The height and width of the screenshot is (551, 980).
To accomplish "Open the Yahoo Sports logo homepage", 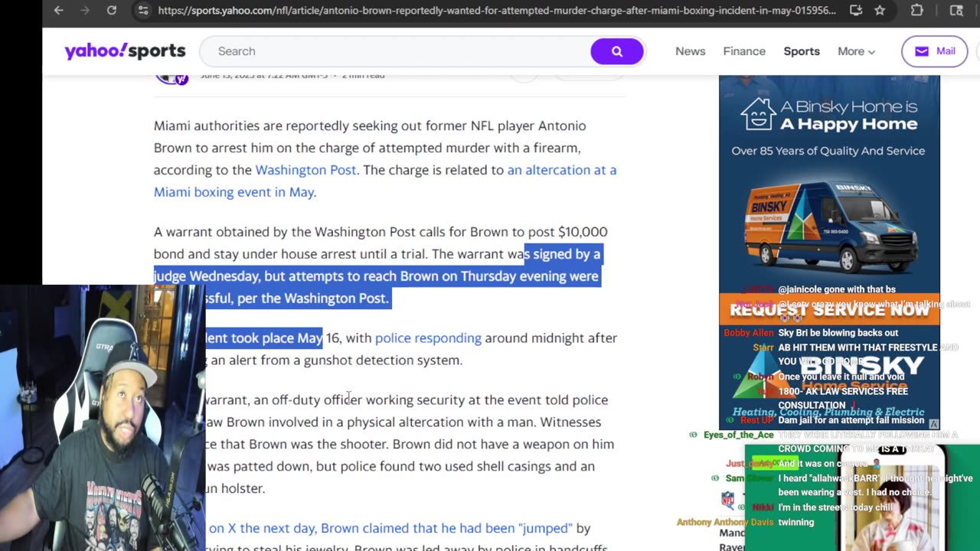I will click(125, 51).
